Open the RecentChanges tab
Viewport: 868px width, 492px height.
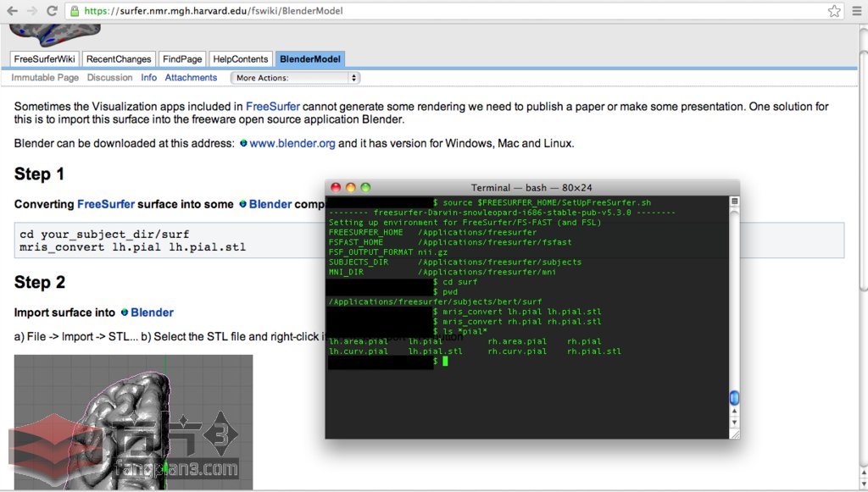point(119,59)
